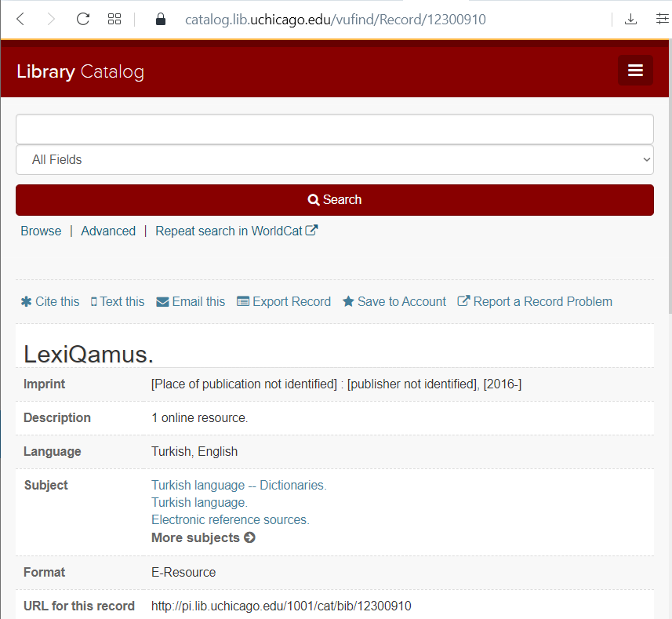Click the E-Resource format value
Image resolution: width=672 pixels, height=619 pixels.
pos(183,572)
